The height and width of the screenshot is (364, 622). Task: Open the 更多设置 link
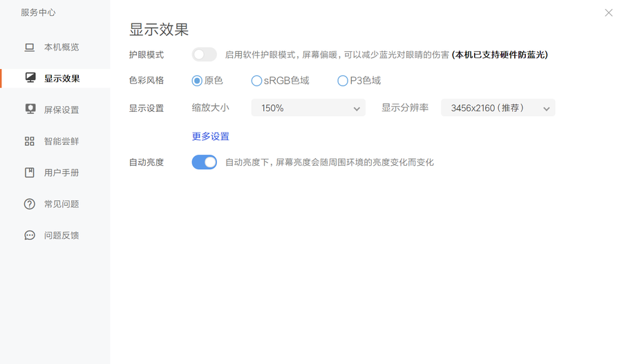pos(210,136)
